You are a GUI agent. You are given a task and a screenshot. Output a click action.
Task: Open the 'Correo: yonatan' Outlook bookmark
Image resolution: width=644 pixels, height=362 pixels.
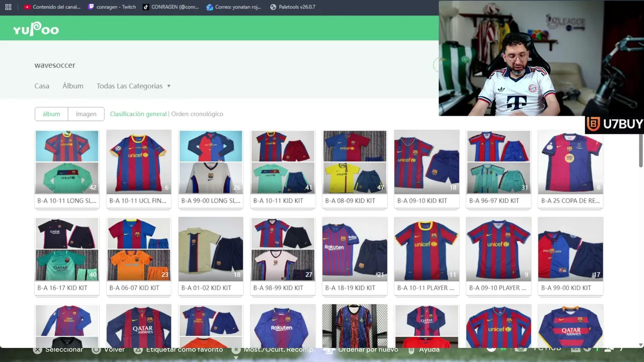pos(233,7)
